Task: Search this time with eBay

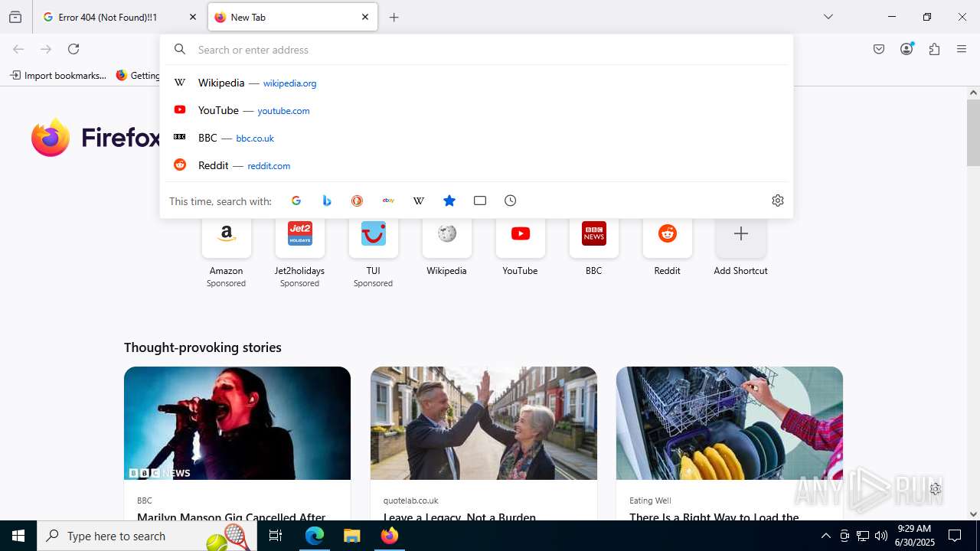Action: click(x=388, y=201)
